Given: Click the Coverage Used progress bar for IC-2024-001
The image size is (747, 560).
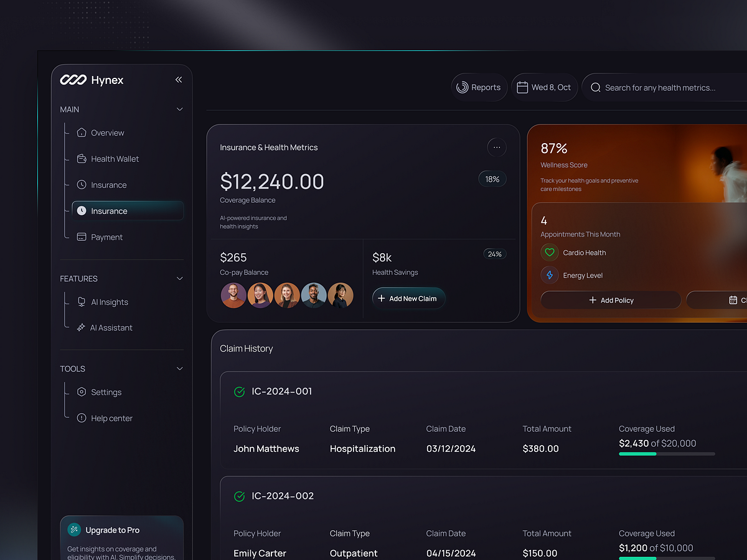Looking at the screenshot, I should (666, 454).
